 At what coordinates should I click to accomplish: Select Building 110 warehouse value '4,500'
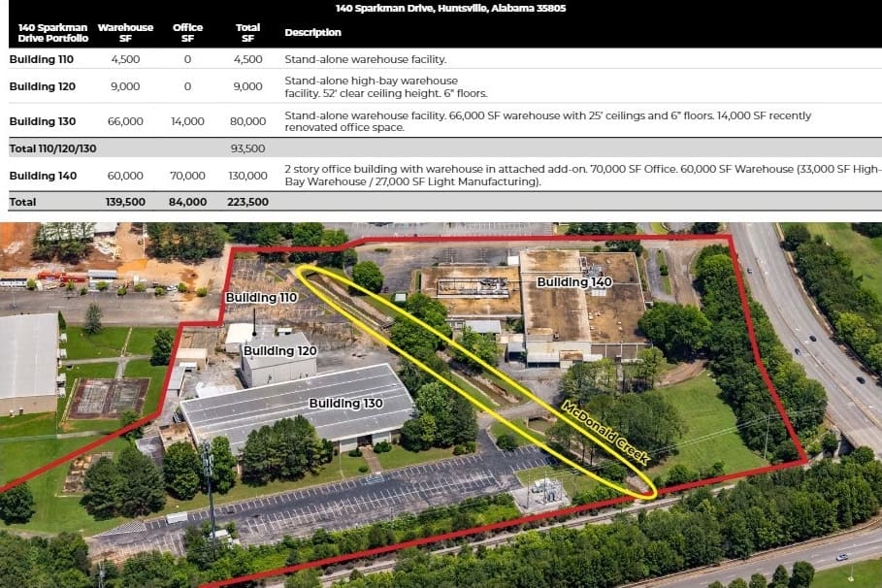click(125, 59)
